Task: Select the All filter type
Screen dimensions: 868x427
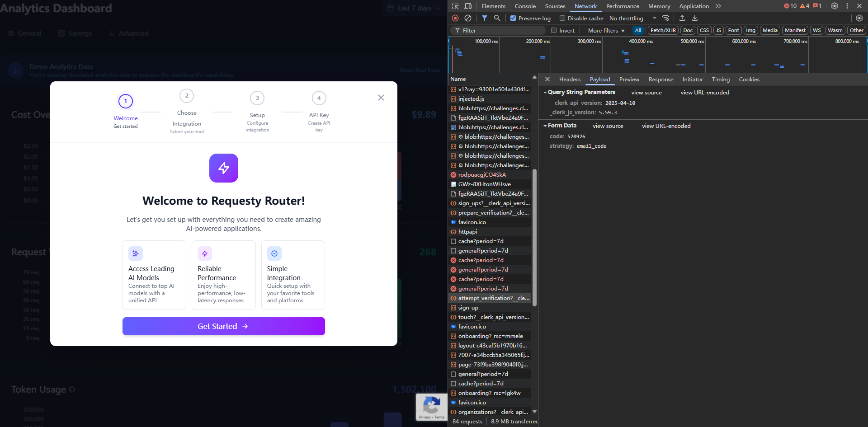Action: (x=638, y=30)
